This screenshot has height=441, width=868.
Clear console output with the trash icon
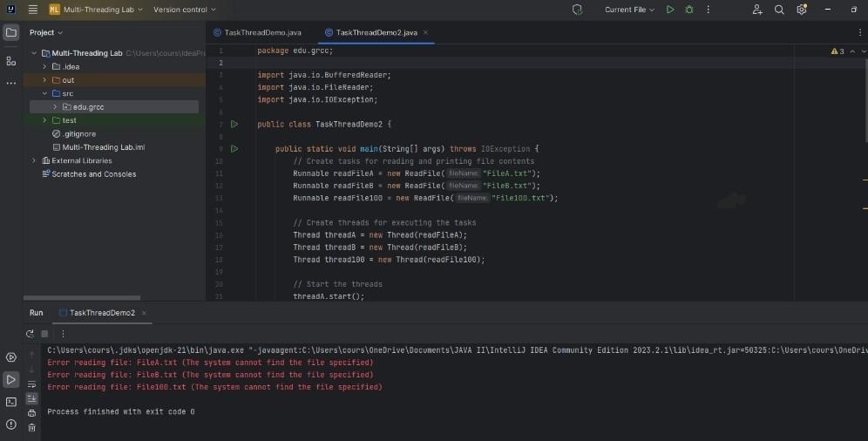32,427
